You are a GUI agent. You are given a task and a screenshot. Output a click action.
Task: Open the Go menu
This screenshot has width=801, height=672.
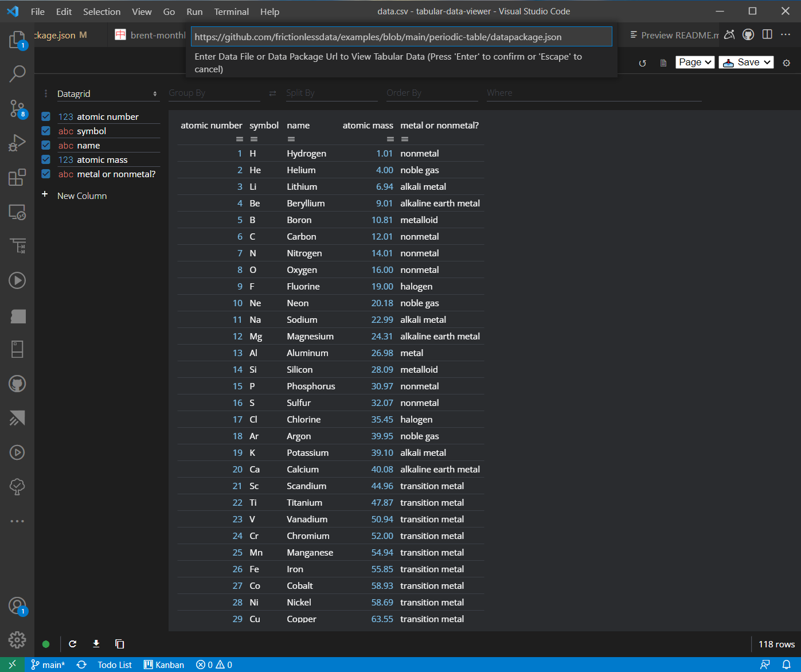click(x=169, y=11)
